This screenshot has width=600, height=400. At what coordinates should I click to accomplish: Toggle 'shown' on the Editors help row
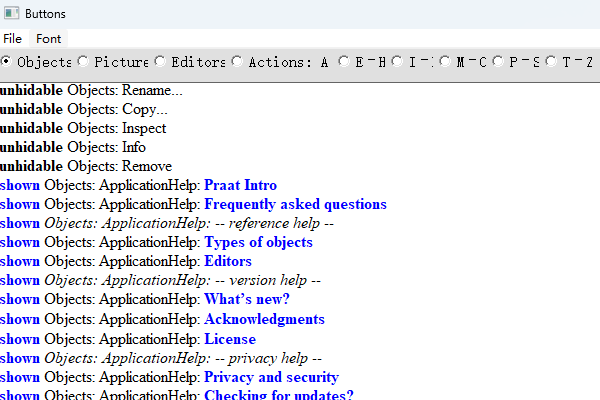coord(20,261)
